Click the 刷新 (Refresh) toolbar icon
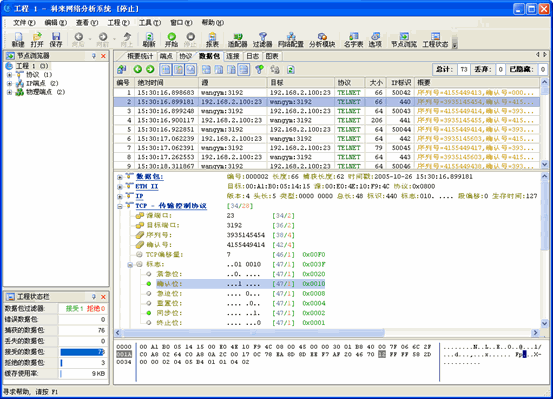The width and height of the screenshot is (553, 399). pos(149,40)
